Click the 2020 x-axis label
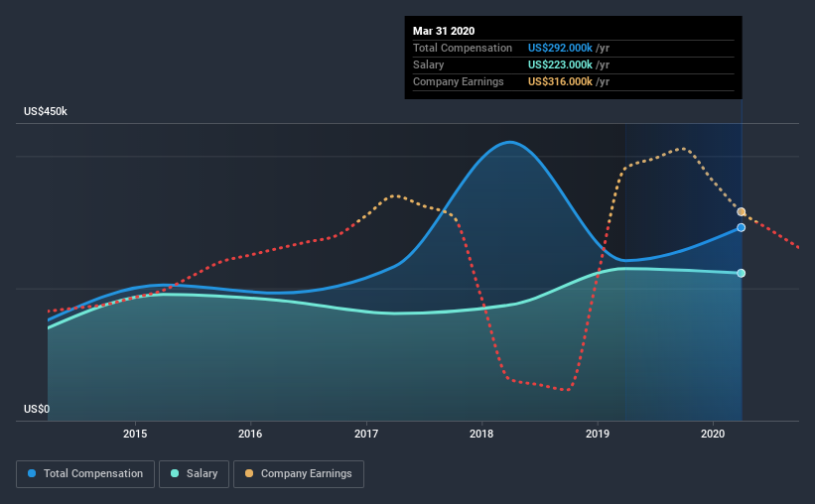The height and width of the screenshot is (504, 815). [x=713, y=434]
